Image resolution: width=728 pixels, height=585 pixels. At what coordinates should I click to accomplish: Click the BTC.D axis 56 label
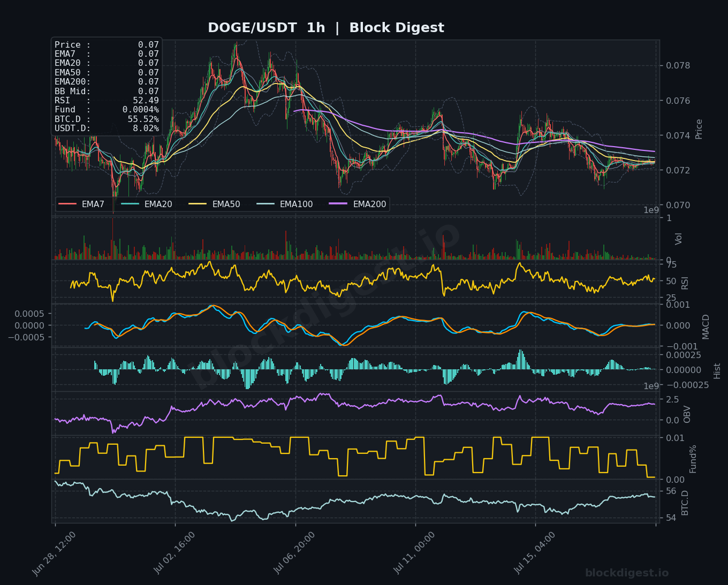click(x=671, y=491)
